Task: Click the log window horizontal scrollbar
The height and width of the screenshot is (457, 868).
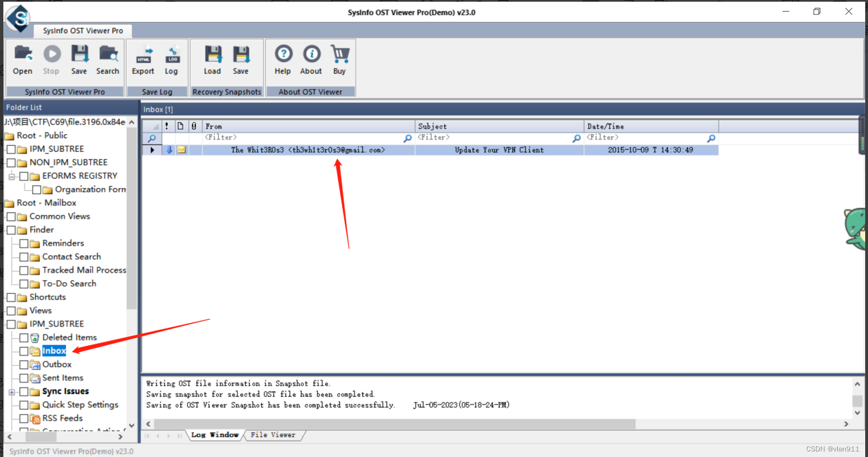Action: click(394, 424)
